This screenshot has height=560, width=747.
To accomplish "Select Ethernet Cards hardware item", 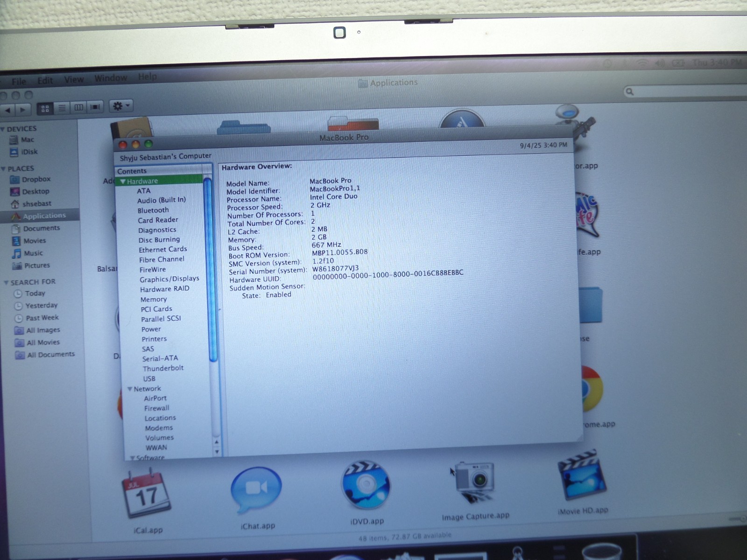I will coord(163,250).
